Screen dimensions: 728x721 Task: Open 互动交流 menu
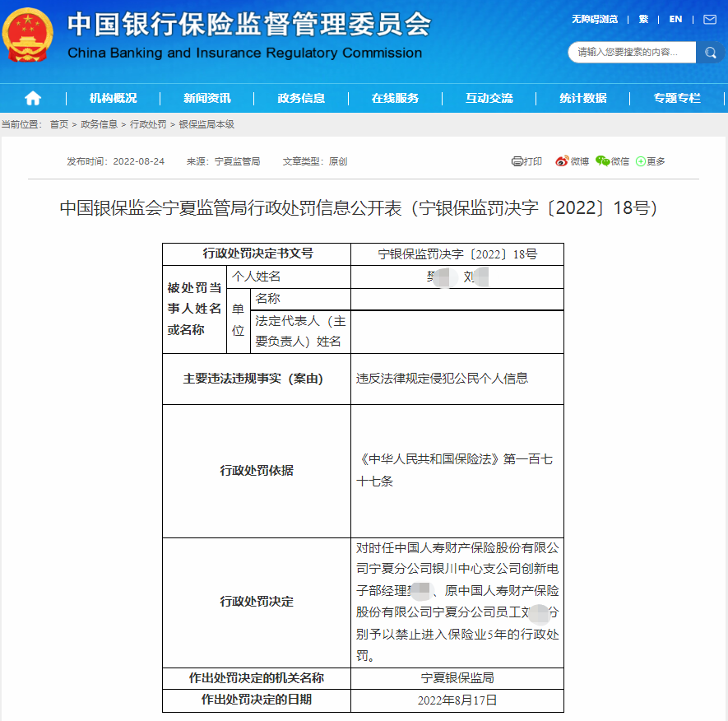489,98
